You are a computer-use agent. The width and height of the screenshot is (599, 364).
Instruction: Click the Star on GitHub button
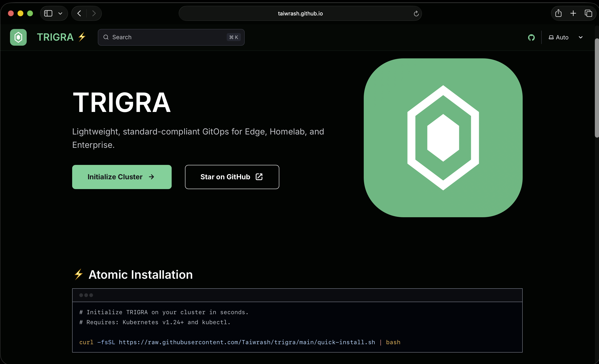(x=232, y=177)
